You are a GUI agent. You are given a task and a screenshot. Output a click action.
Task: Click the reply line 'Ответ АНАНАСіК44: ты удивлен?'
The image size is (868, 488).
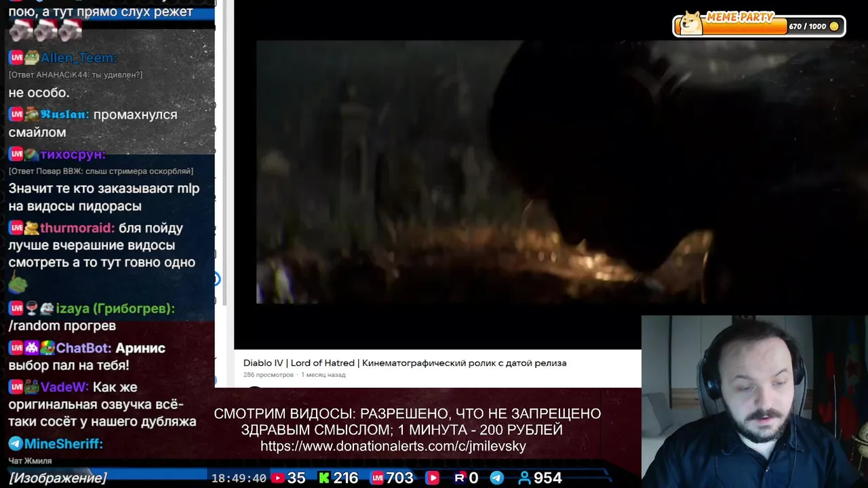[x=75, y=75]
